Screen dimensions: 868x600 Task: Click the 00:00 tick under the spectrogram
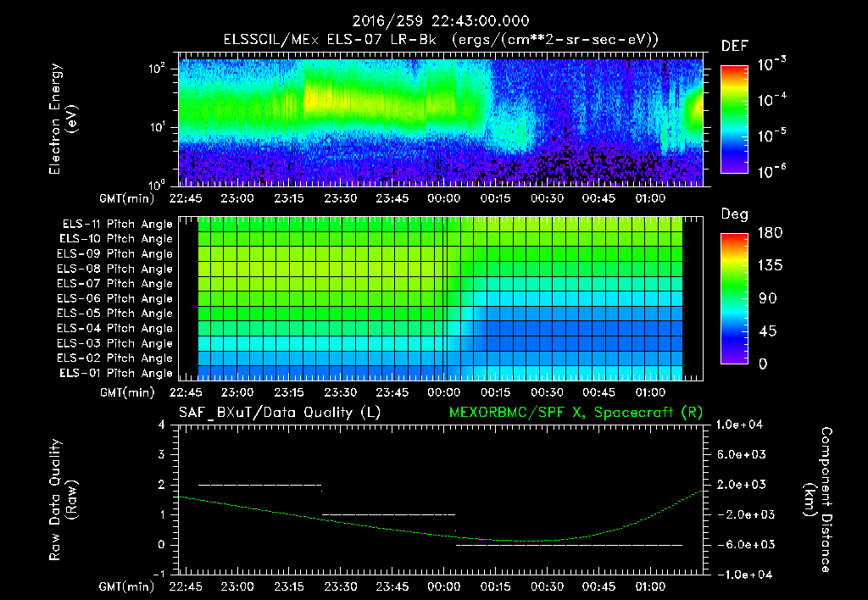click(443, 198)
